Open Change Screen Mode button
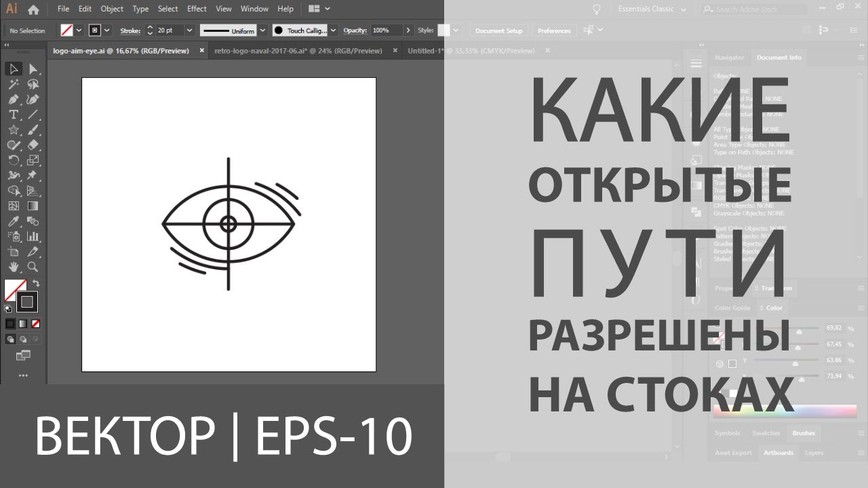The height and width of the screenshot is (488, 868). click(x=23, y=354)
